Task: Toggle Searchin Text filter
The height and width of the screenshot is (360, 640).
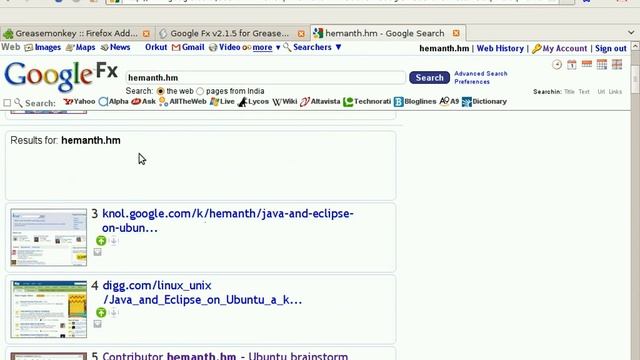Action: [584, 92]
